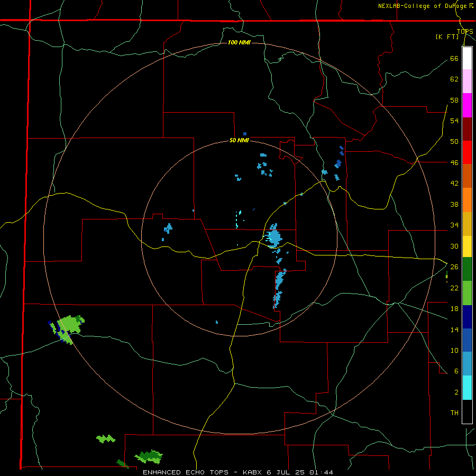Click the [K FT] units label
Screen dimensions: 476x476
pos(447,36)
